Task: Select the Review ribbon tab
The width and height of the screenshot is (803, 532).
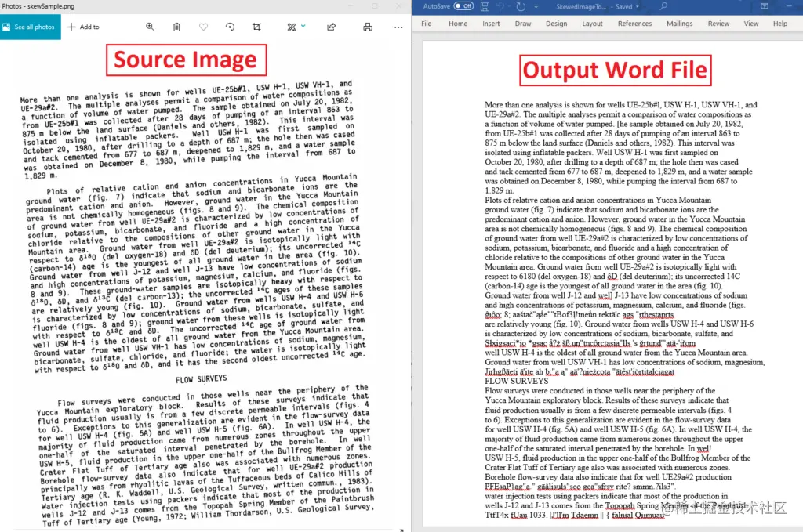Action: (x=719, y=23)
